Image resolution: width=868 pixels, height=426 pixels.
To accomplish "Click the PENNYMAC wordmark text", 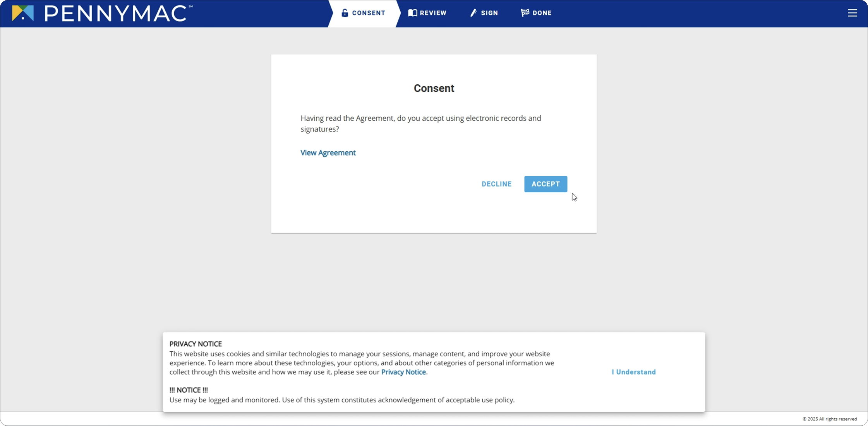I will [x=116, y=14].
